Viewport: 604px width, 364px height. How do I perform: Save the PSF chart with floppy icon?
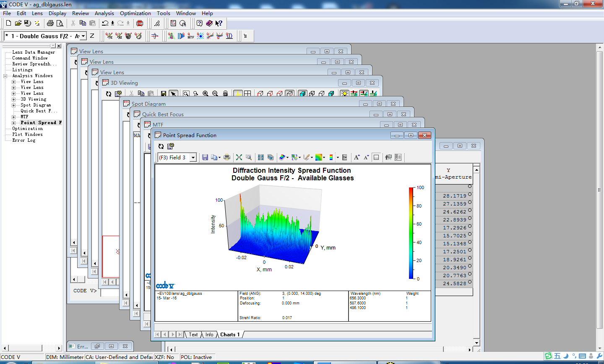205,157
